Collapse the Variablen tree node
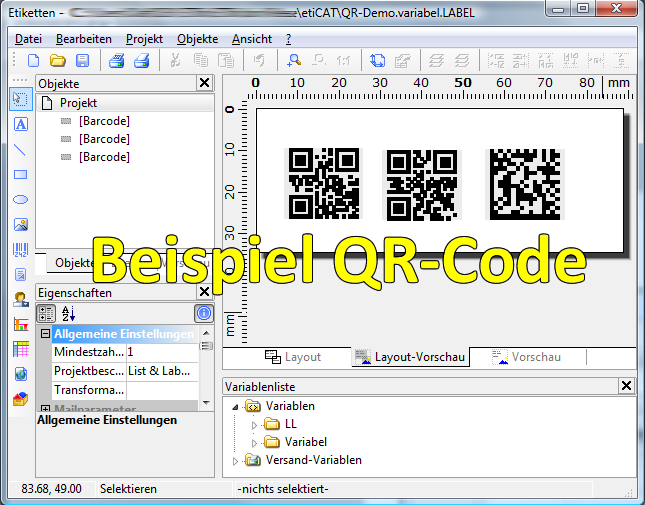Screen dimensions: 645x505 [235, 407]
